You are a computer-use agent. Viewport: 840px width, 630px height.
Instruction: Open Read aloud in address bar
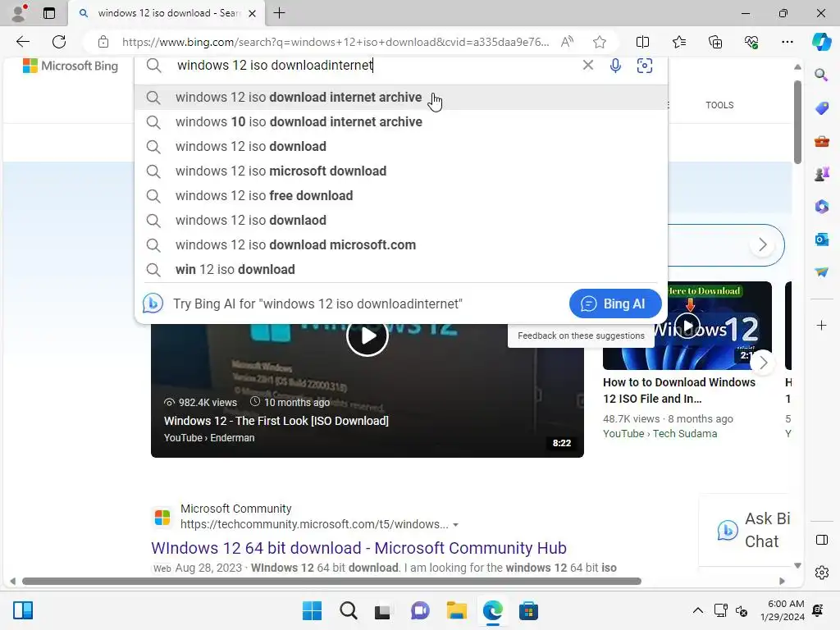[567, 42]
